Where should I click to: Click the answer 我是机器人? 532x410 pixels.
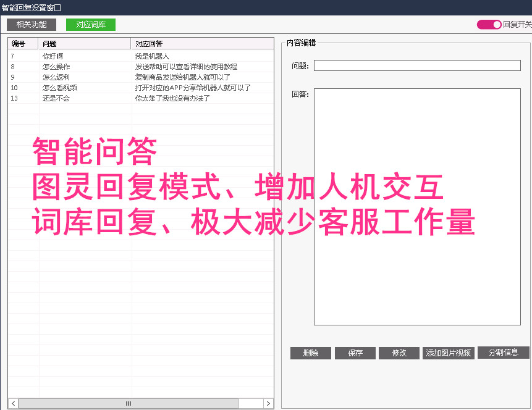pyautogui.click(x=152, y=56)
